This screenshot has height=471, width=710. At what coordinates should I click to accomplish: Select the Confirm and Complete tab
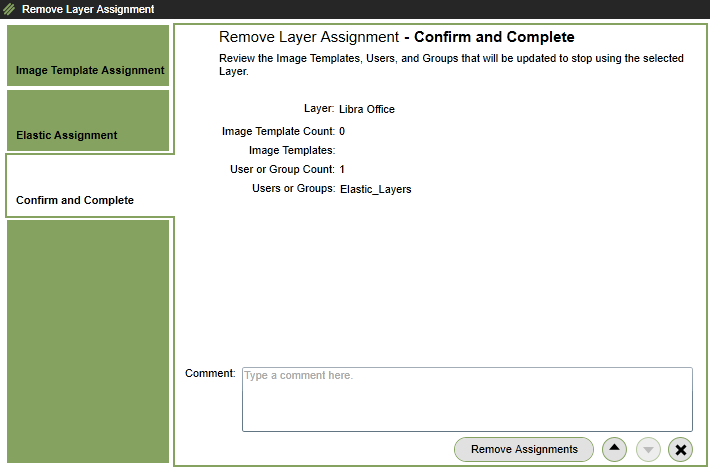coord(75,200)
